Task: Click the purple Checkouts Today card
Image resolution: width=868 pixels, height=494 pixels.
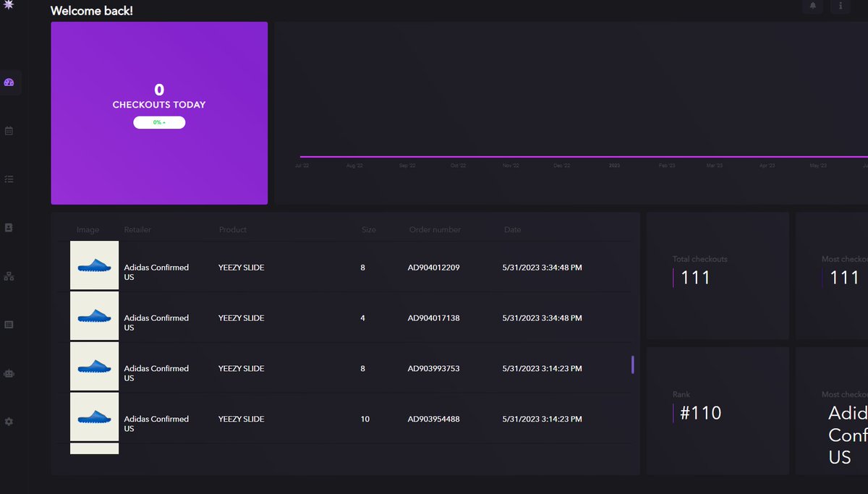Action: [159, 113]
